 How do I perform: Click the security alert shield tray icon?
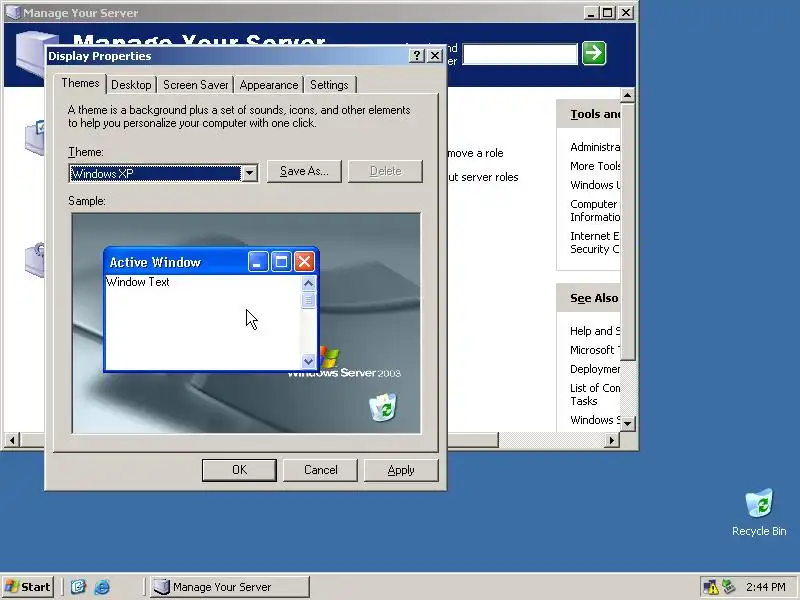point(711,587)
